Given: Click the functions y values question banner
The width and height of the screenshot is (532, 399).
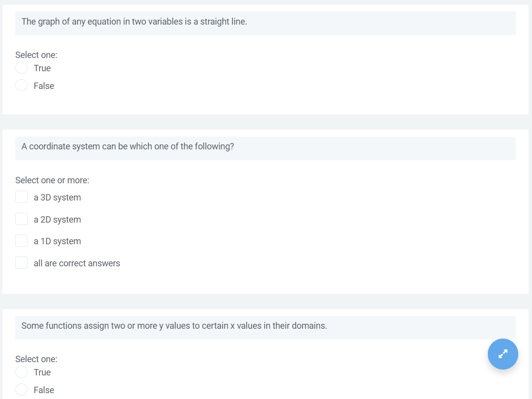Looking at the screenshot, I should coord(265,327).
